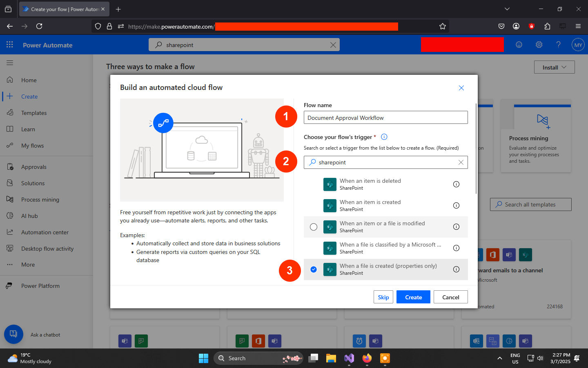The width and height of the screenshot is (588, 368).
Task: Open Approvals in the sidebar
Action: coord(34,167)
